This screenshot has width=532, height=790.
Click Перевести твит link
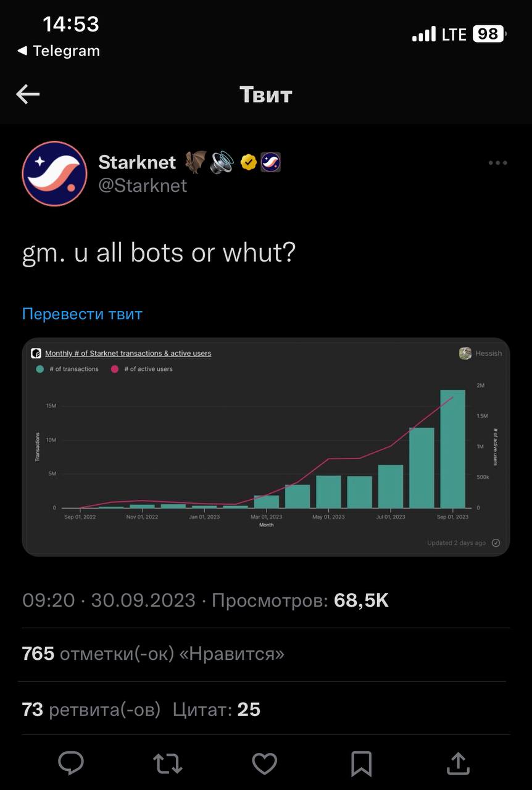(x=82, y=314)
